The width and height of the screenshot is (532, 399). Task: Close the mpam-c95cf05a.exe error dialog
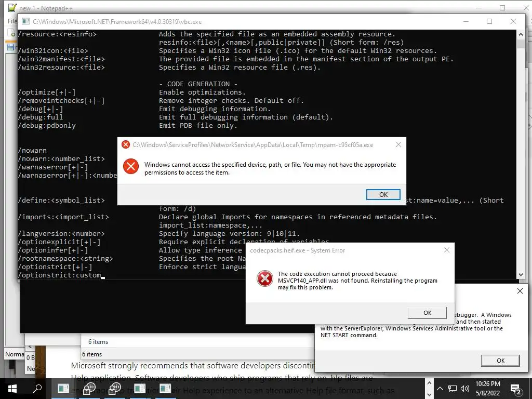tap(398, 144)
